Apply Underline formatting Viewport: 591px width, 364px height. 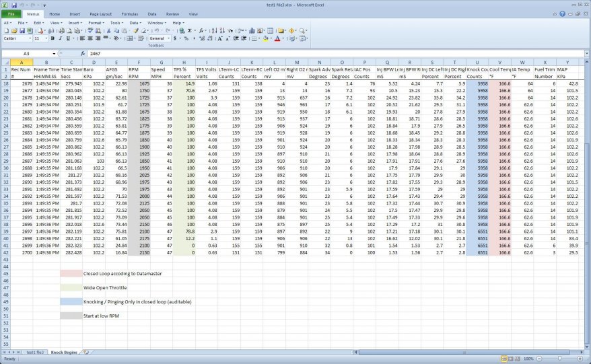coord(68,38)
